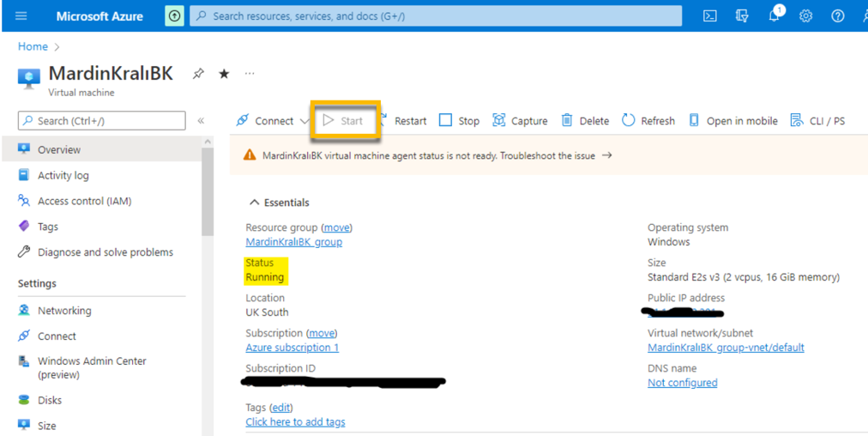Click the Microsoft Azure logo text
Viewport: 868px width, 436px height.
(99, 16)
